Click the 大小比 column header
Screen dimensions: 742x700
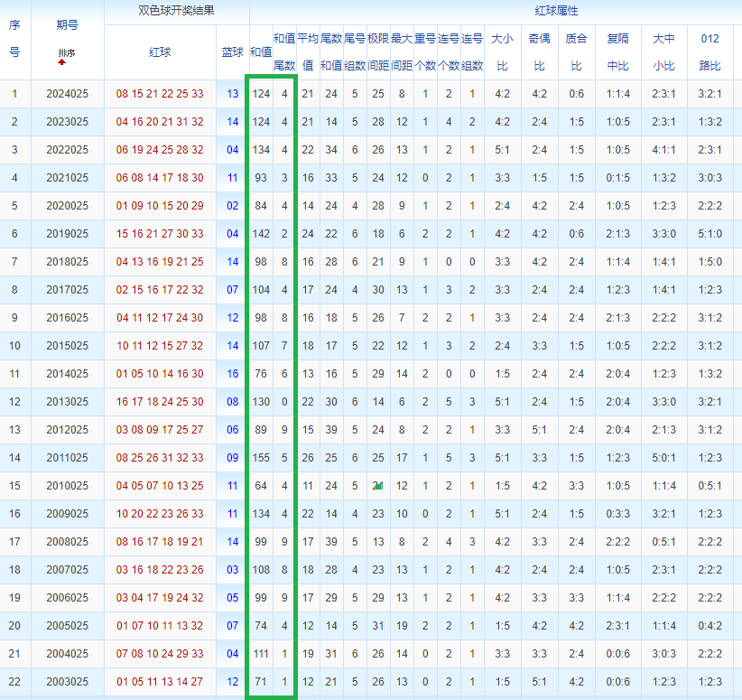pos(502,52)
